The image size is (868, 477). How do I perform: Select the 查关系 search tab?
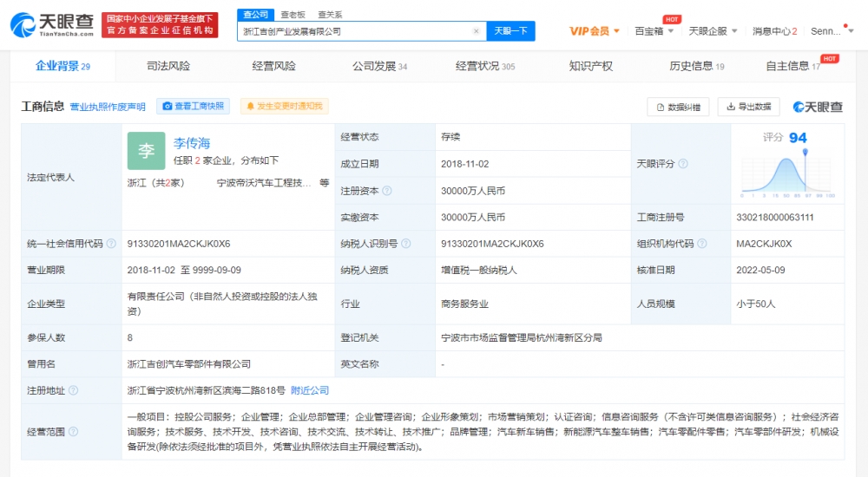[330, 15]
